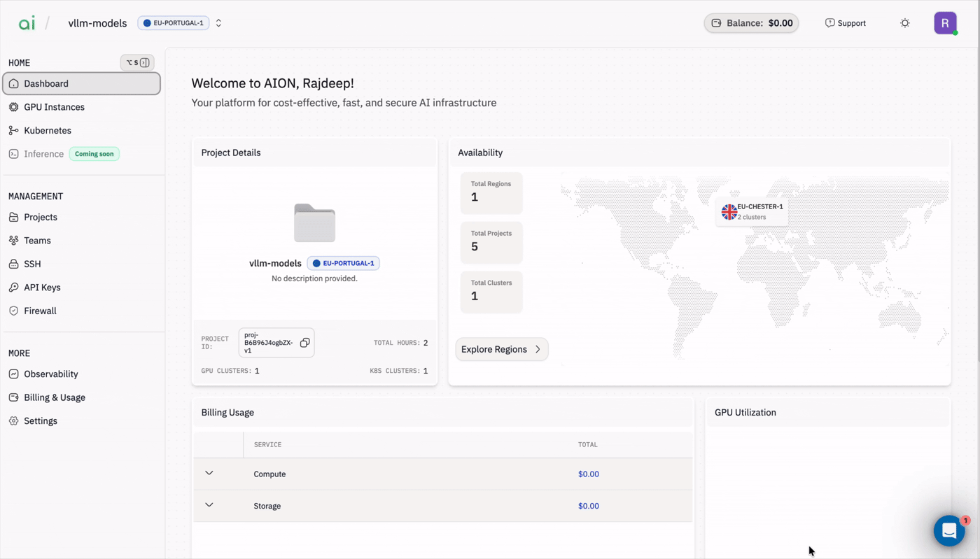Click the Explore Regions button

pyautogui.click(x=502, y=349)
